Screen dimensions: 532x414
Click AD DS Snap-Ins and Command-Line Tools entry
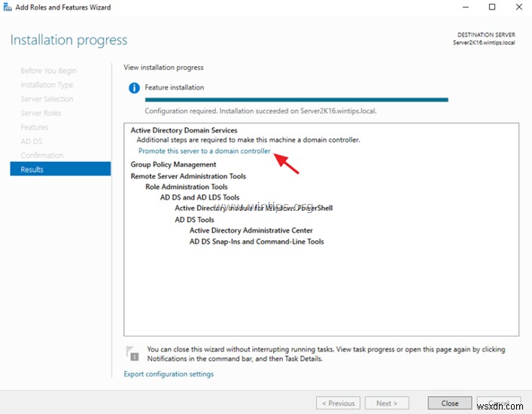(257, 242)
